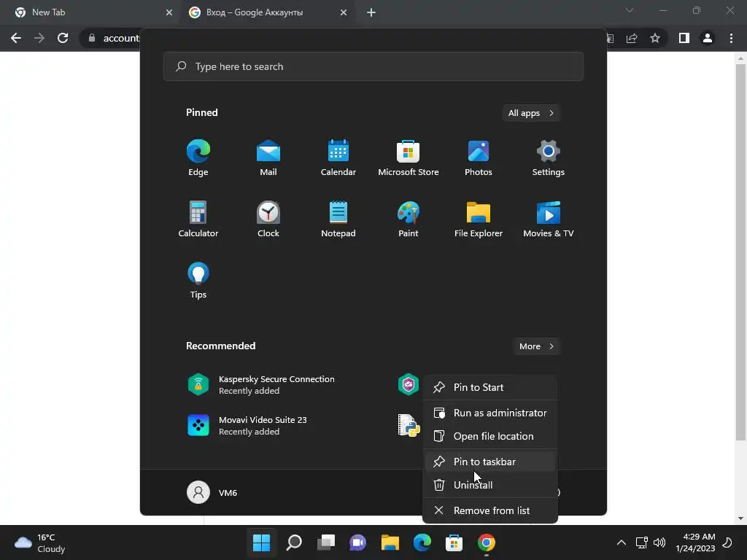Click the Chrome address bar
The image size is (747, 560).
[x=121, y=38]
